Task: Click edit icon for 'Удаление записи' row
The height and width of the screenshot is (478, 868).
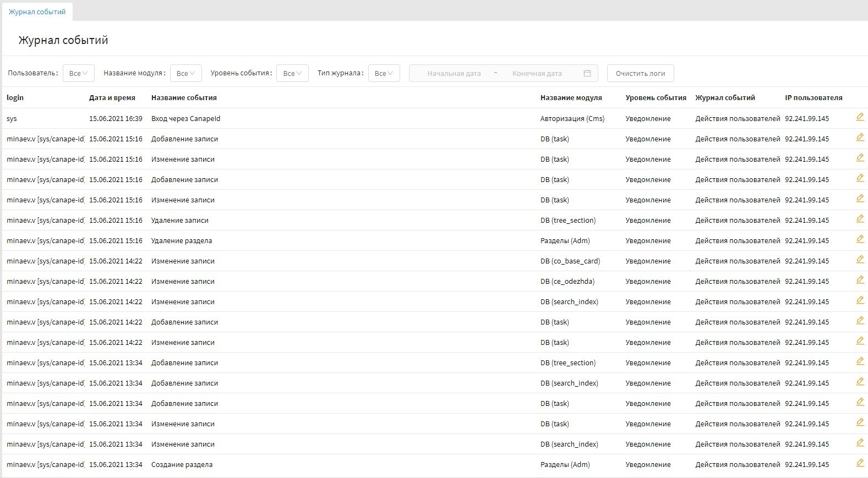Action: point(860,219)
